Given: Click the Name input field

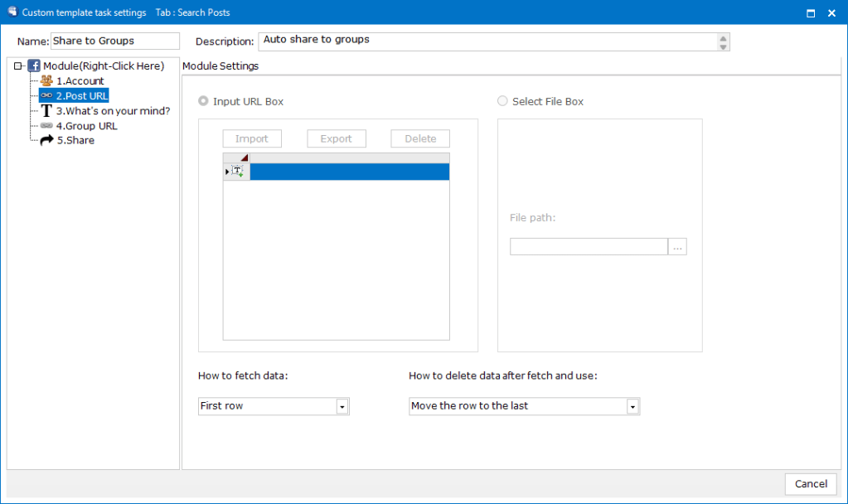Looking at the screenshot, I should [x=115, y=41].
